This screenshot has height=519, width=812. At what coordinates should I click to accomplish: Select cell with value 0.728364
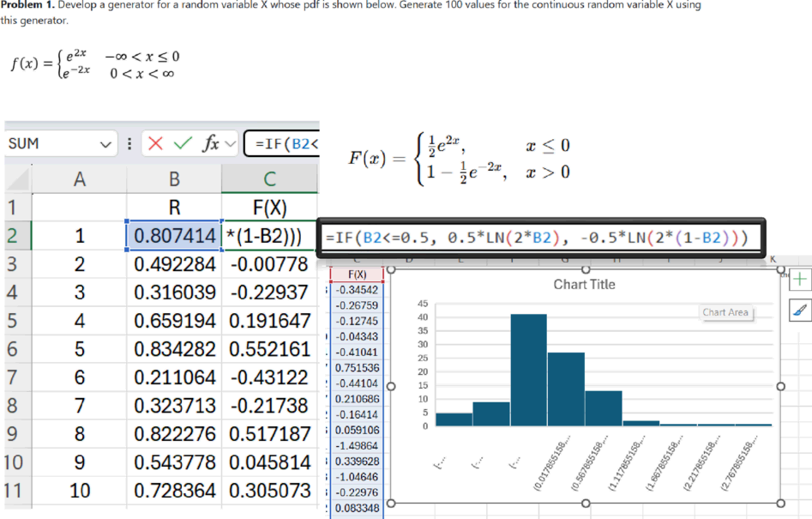click(174, 491)
